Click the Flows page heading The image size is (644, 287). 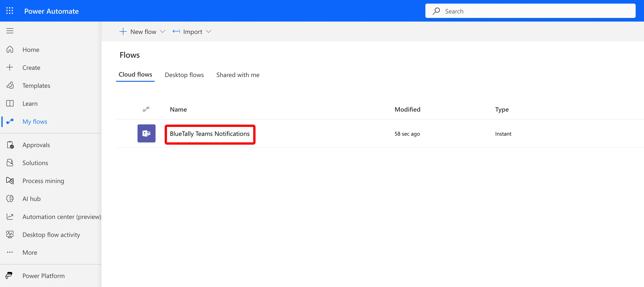129,55
